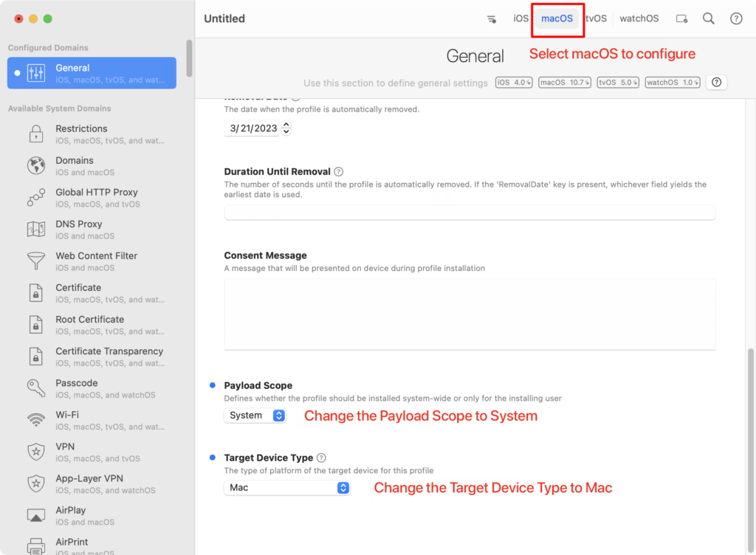The height and width of the screenshot is (555, 756).
Task: Open the macOS 10.7 version selector
Action: click(x=565, y=83)
